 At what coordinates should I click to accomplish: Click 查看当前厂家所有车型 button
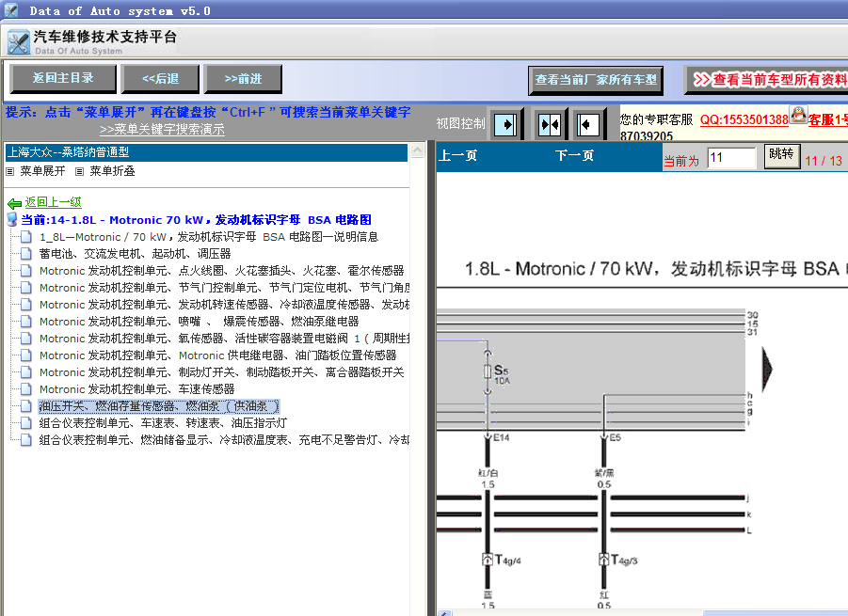pos(596,80)
